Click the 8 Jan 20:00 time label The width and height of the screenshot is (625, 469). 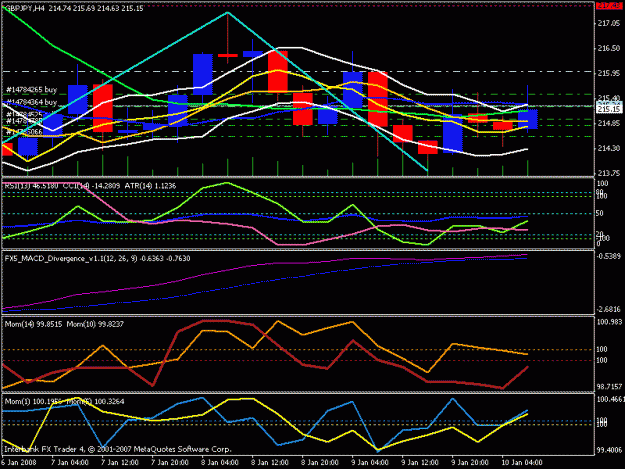tap(319, 463)
